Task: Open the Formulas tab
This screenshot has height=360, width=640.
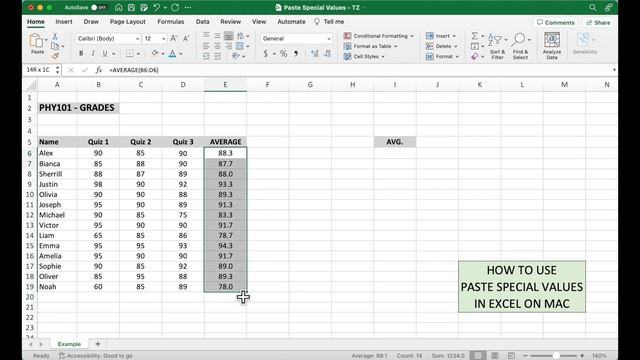Action: [171, 22]
